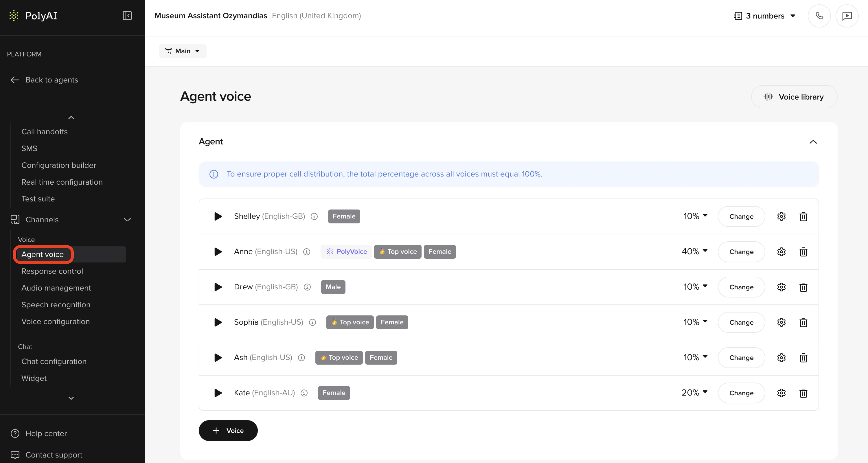Click Change for Drew voice
The width and height of the screenshot is (868, 463).
tap(741, 287)
